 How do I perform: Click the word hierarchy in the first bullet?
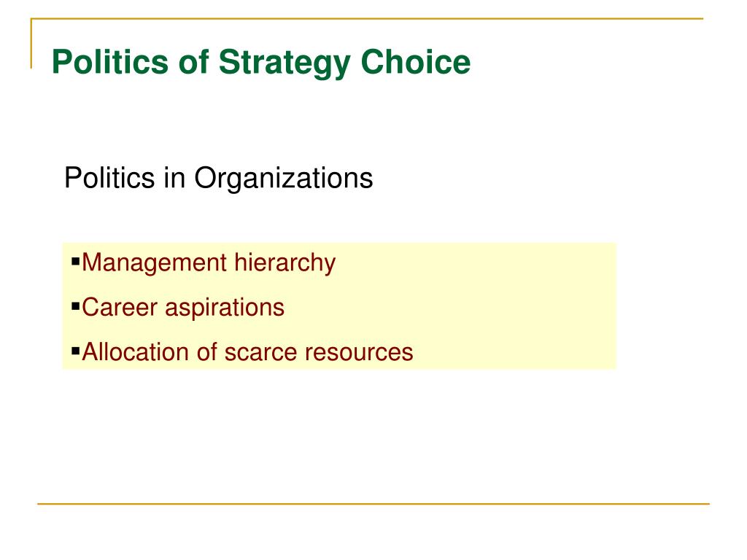pyautogui.click(x=285, y=262)
